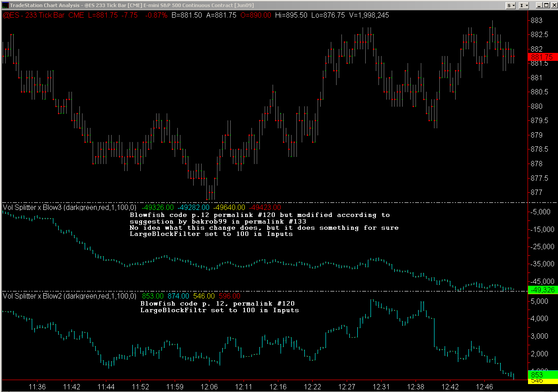Screen dimensions: 558x392
Task: Click the 12:31 time axis label
Action: [381, 387]
